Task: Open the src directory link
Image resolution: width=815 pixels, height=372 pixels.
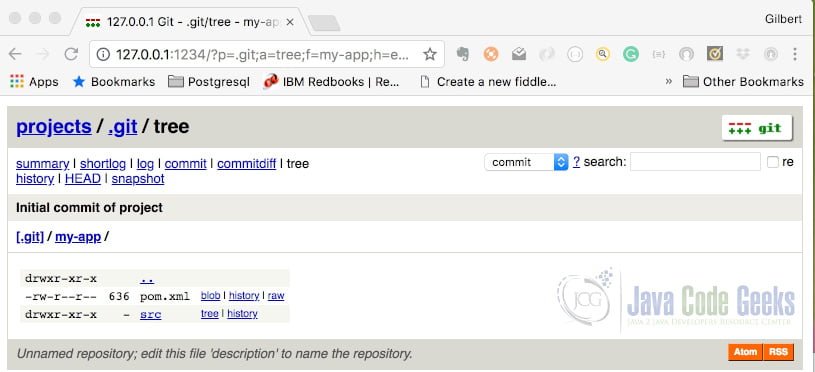Action: click(151, 314)
